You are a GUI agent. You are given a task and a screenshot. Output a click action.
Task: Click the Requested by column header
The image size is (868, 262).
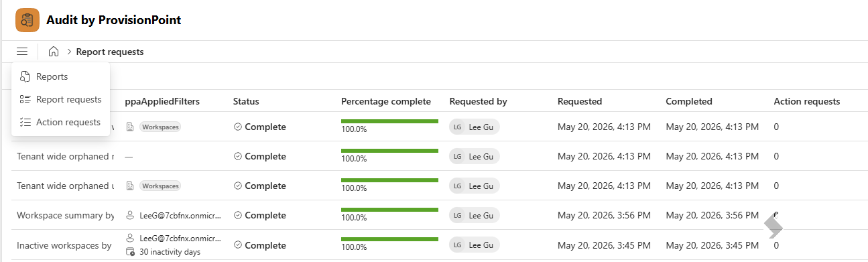click(x=478, y=101)
